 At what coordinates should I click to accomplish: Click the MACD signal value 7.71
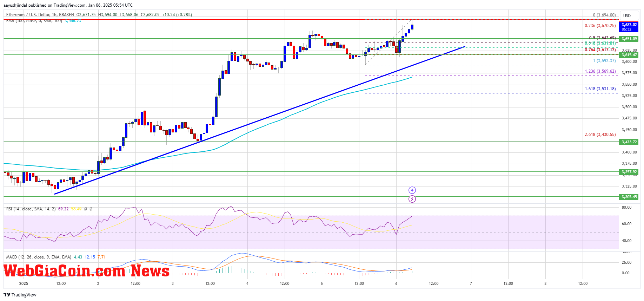tap(101, 257)
